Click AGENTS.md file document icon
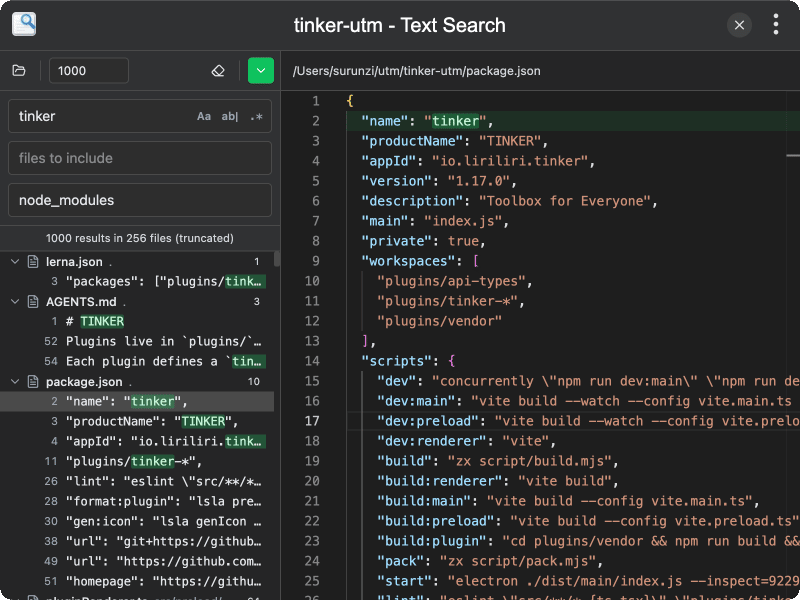This screenshot has height=600, width=800. tap(33, 302)
